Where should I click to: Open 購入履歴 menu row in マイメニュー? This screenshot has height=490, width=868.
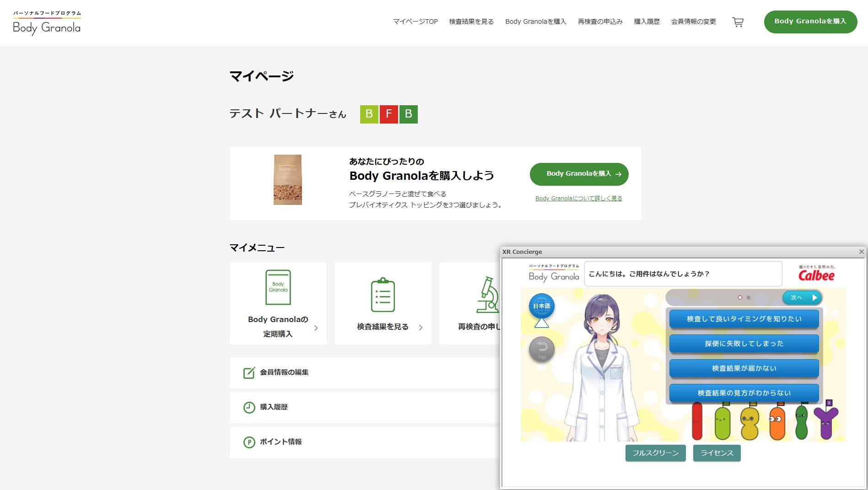365,407
